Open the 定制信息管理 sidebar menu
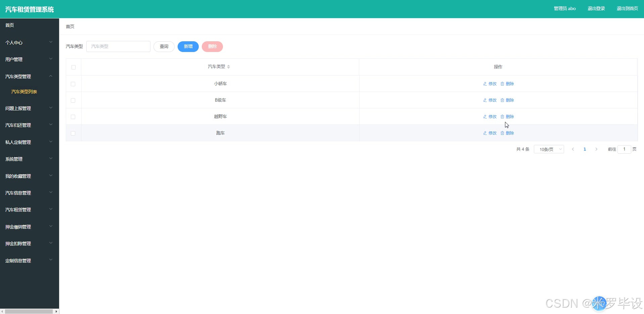The width and height of the screenshot is (644, 314). 30,261
